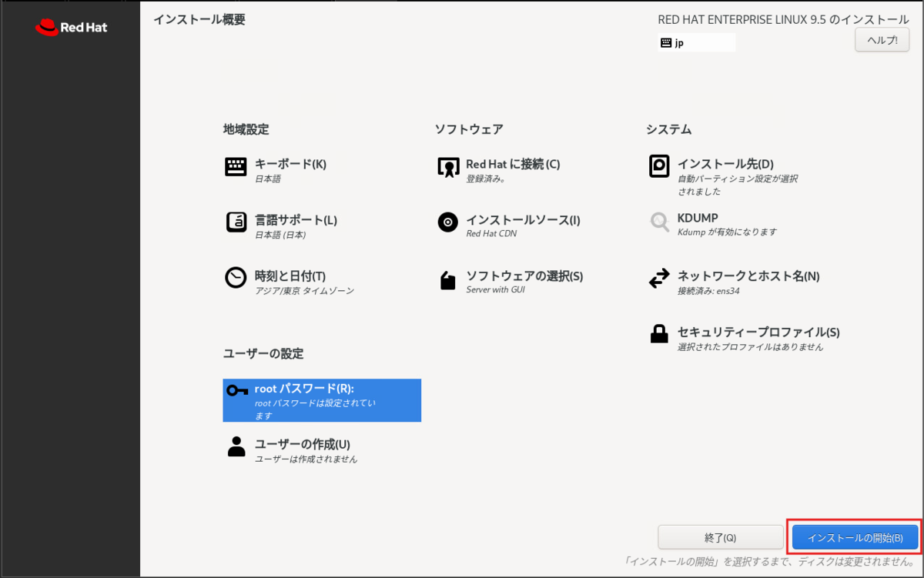The height and width of the screenshot is (578, 924).
Task: Click the padlock icon for セキュリティープロファイル(S)
Action: click(x=659, y=334)
